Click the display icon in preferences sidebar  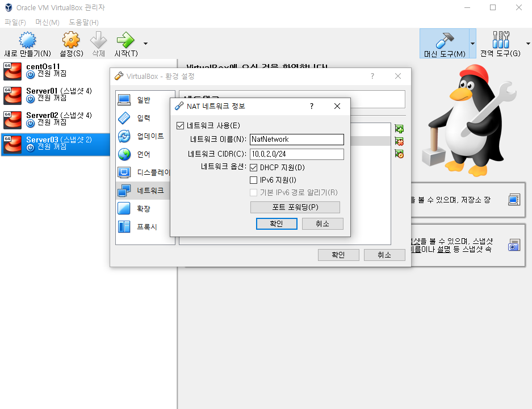point(124,172)
